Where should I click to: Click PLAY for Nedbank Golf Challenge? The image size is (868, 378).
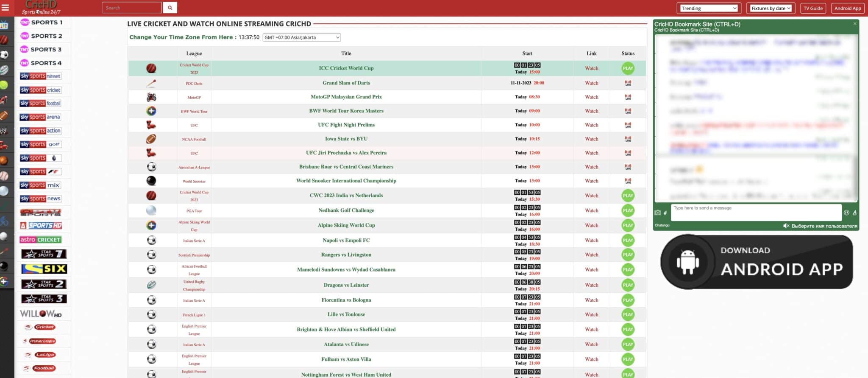628,210
